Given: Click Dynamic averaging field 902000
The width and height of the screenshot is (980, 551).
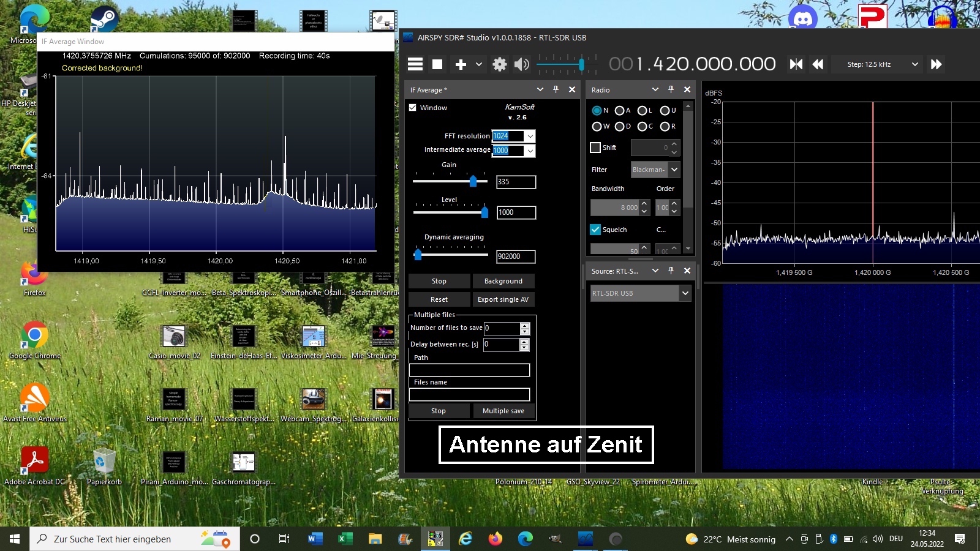Looking at the screenshot, I should pyautogui.click(x=516, y=257).
